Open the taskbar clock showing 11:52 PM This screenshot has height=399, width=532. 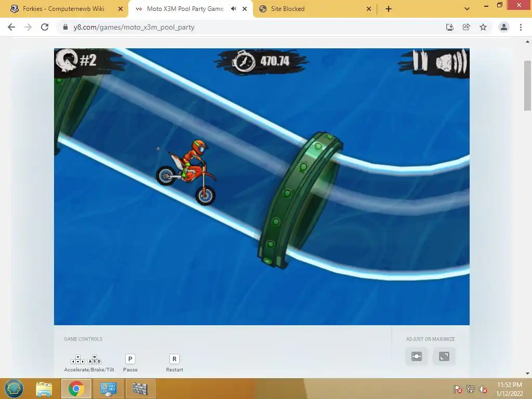point(509,389)
